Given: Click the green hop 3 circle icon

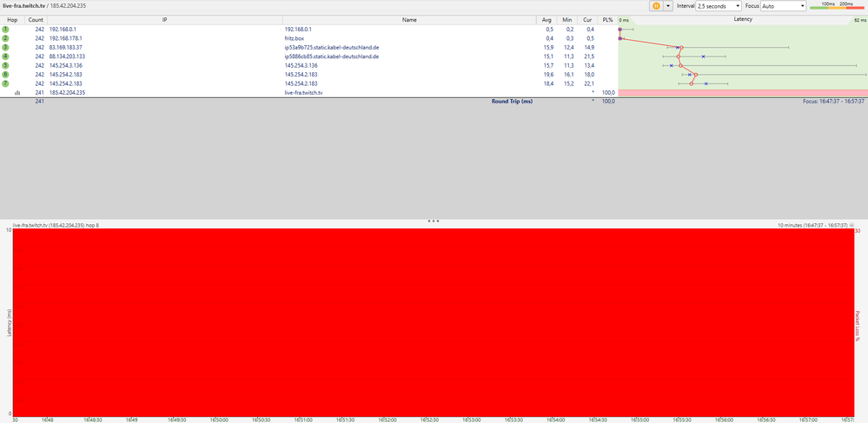Looking at the screenshot, I should (5, 47).
